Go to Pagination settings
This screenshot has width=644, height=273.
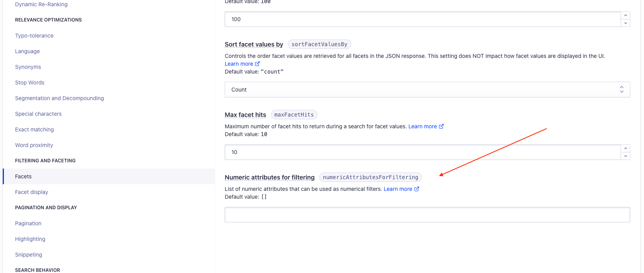tap(28, 223)
